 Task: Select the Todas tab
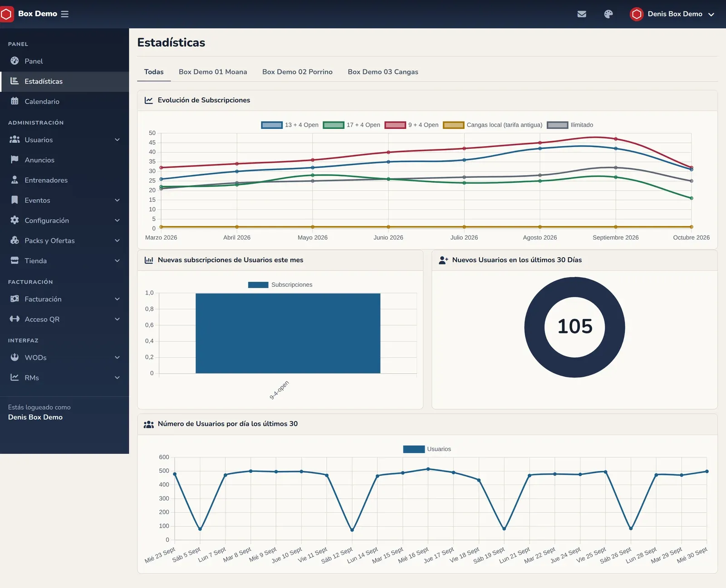(154, 72)
